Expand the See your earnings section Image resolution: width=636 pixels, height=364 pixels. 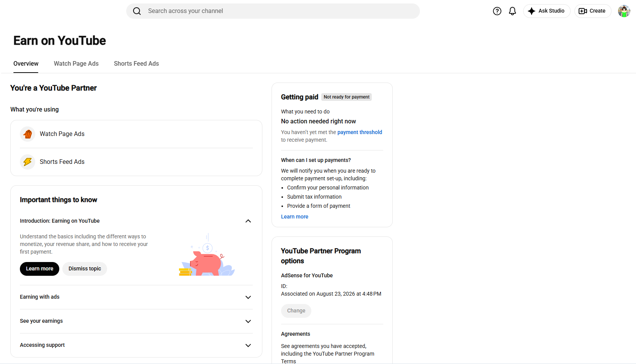[x=248, y=321]
